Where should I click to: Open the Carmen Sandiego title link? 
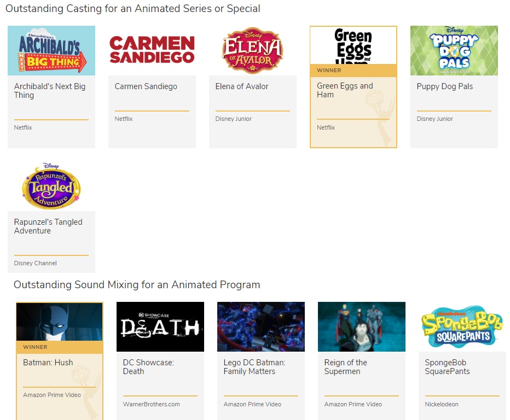(x=146, y=86)
